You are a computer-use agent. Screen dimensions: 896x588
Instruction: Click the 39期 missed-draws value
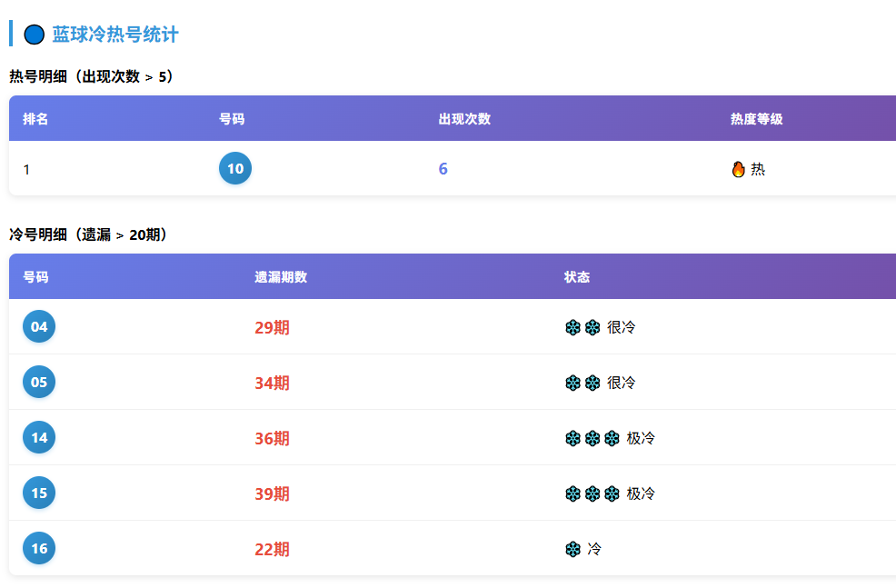click(x=272, y=493)
